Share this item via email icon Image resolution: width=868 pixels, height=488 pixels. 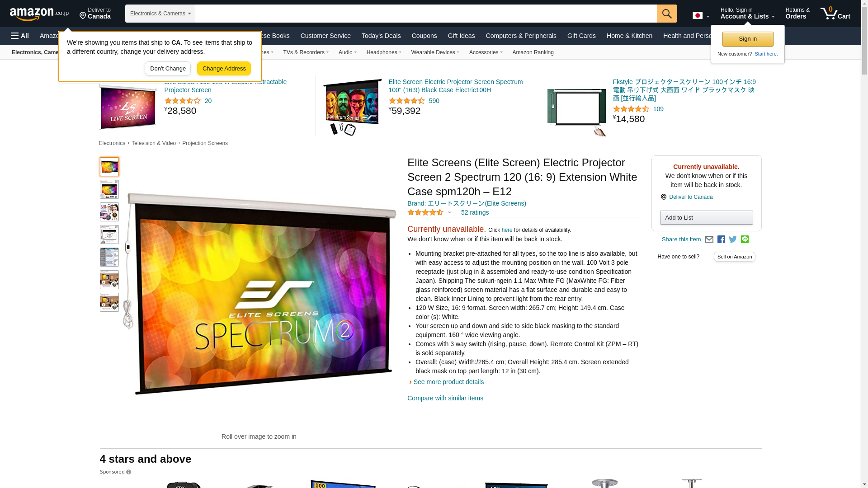[x=709, y=239]
